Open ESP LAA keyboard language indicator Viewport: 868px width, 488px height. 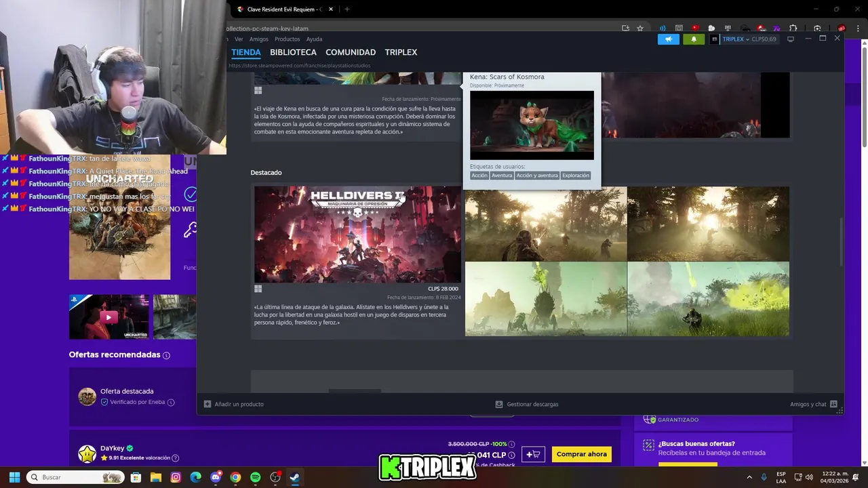(781, 477)
